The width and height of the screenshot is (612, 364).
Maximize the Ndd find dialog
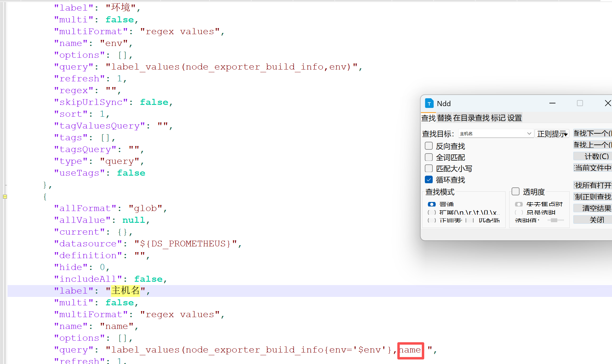580,103
